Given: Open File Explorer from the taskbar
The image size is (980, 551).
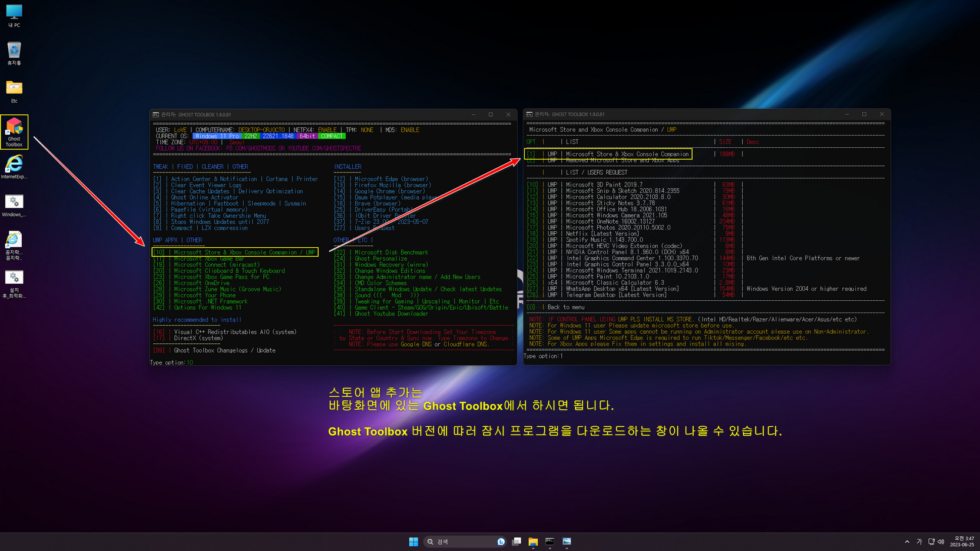Looking at the screenshot, I should tap(533, 542).
